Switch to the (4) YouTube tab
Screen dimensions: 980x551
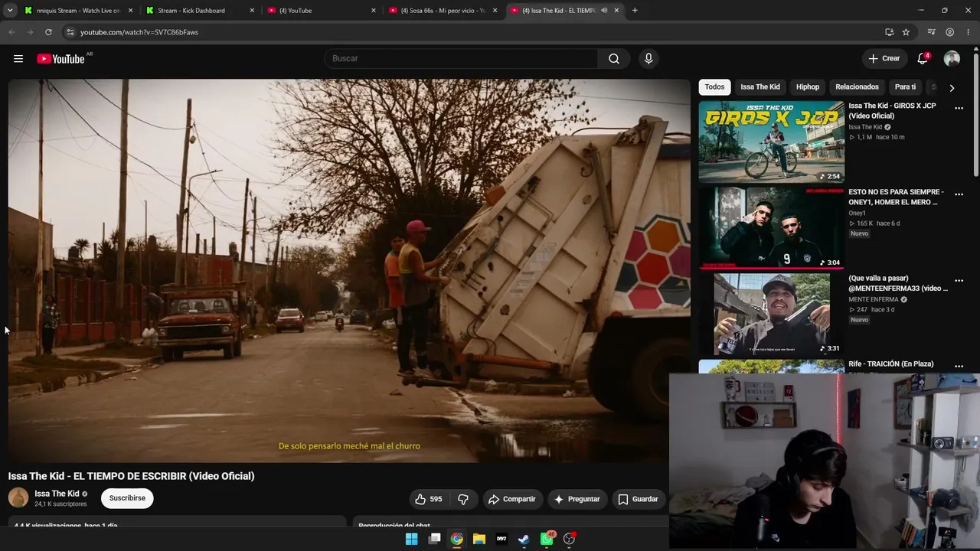[x=322, y=11]
